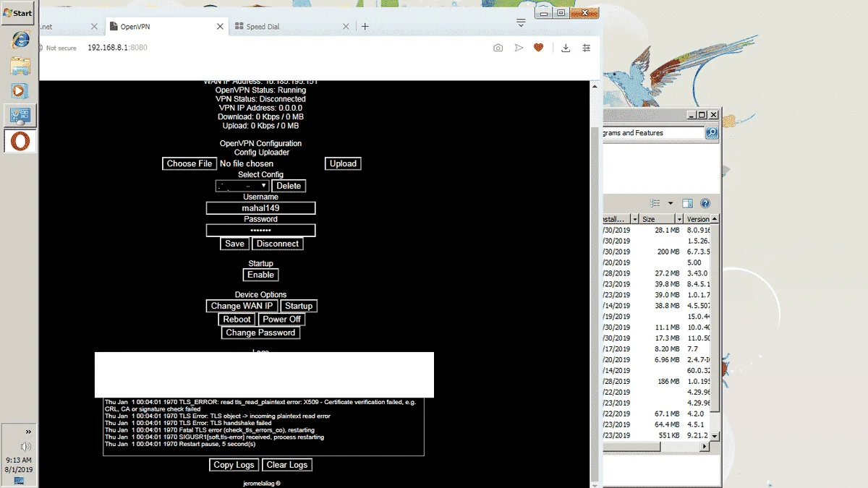The width and height of the screenshot is (868, 488).
Task: Click the address bar URL 192.168.8.1:8080
Action: pos(117,48)
